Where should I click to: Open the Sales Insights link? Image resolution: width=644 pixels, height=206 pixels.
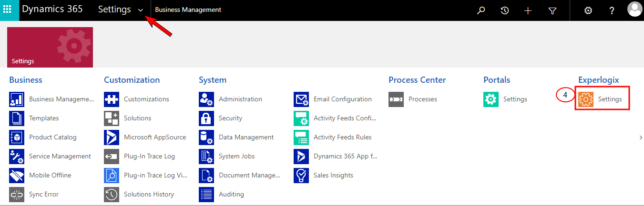click(333, 176)
